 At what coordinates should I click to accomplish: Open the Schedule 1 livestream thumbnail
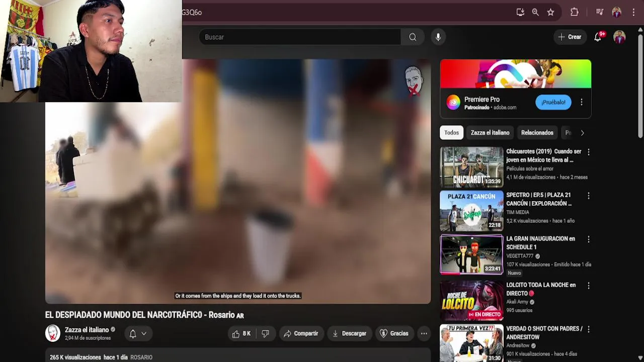point(471,254)
